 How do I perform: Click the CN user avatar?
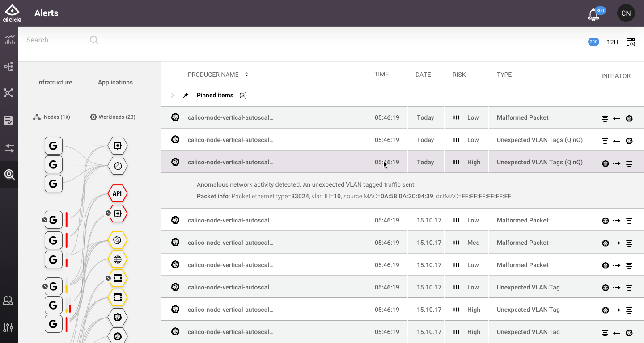tap(626, 13)
